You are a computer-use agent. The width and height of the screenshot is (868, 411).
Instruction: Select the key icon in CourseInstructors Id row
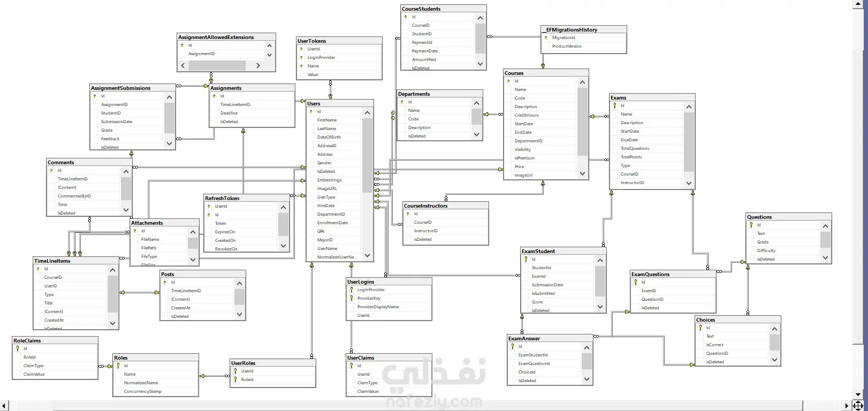[408, 214]
